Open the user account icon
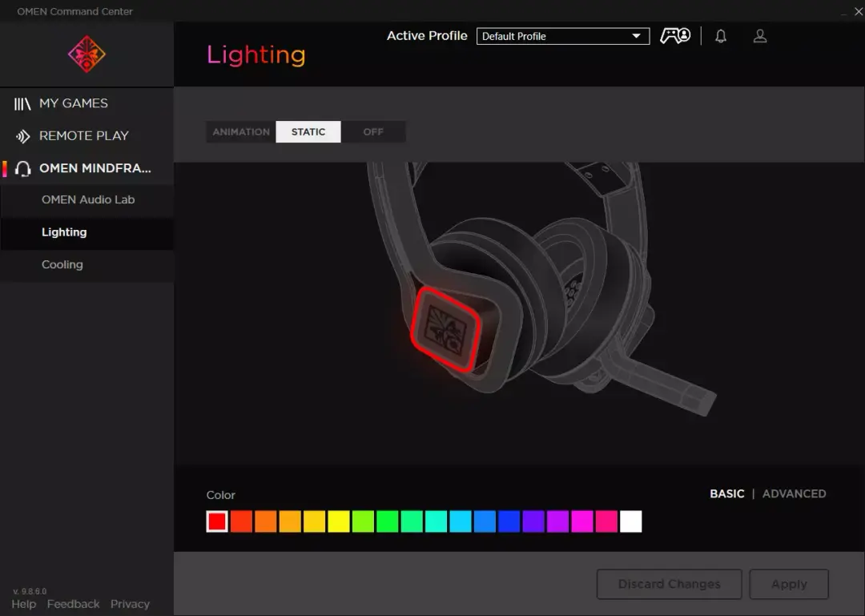Screen dimensions: 865x616 760,36
